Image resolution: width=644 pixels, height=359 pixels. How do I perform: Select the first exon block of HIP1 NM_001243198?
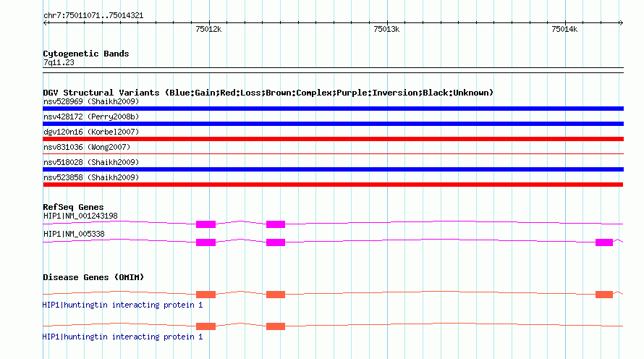coord(206,224)
